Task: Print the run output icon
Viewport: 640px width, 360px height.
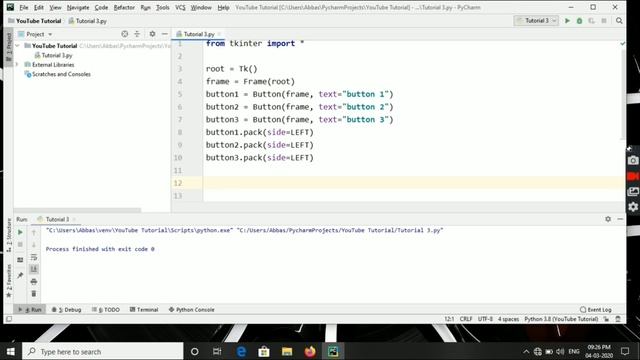Action: point(34,282)
